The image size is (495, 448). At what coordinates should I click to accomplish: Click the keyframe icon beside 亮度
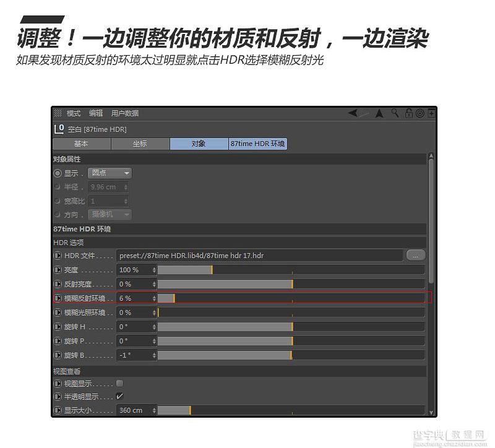point(58,270)
